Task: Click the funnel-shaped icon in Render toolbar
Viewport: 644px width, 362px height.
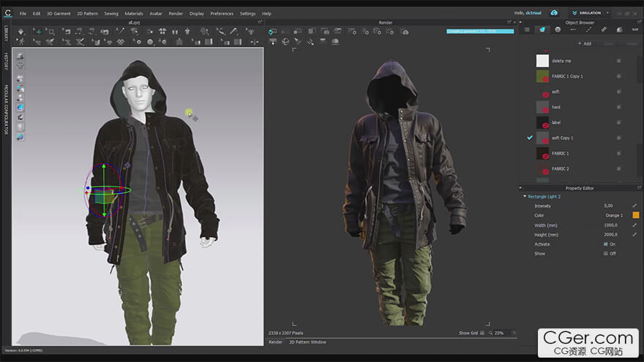Action: pos(298,42)
